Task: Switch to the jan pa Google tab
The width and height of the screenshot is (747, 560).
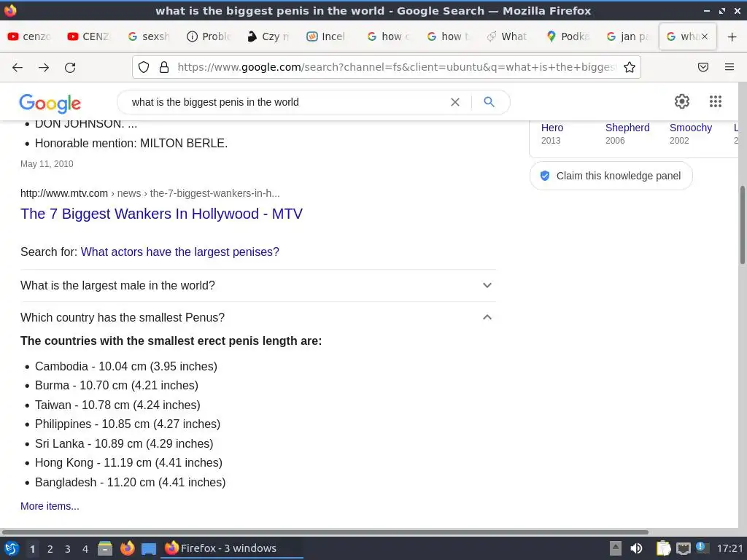Action: (627, 36)
